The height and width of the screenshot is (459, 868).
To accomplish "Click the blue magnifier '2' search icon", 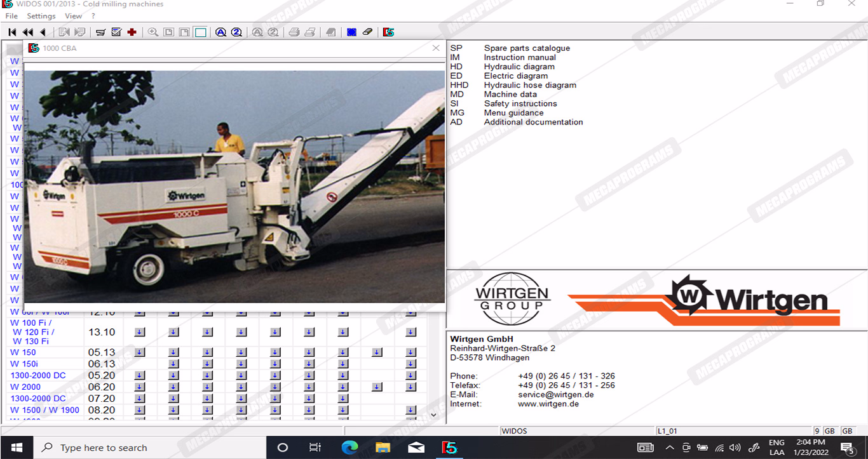I will click(x=236, y=32).
